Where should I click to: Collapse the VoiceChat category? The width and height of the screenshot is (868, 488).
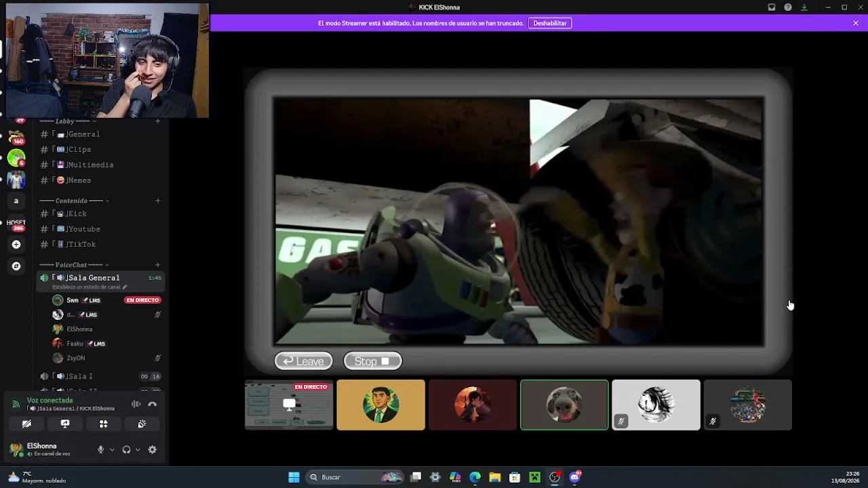[75, 265]
